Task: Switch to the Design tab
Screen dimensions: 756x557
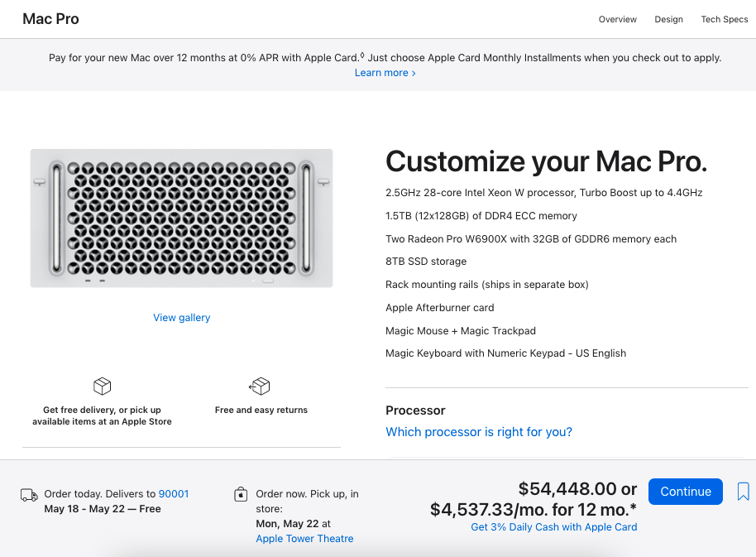Action: [x=668, y=19]
